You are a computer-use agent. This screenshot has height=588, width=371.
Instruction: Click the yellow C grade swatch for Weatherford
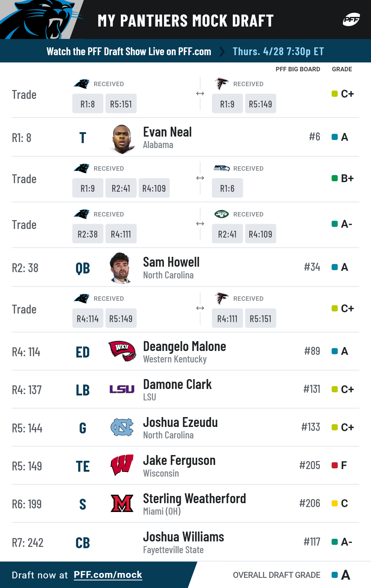[x=335, y=503]
